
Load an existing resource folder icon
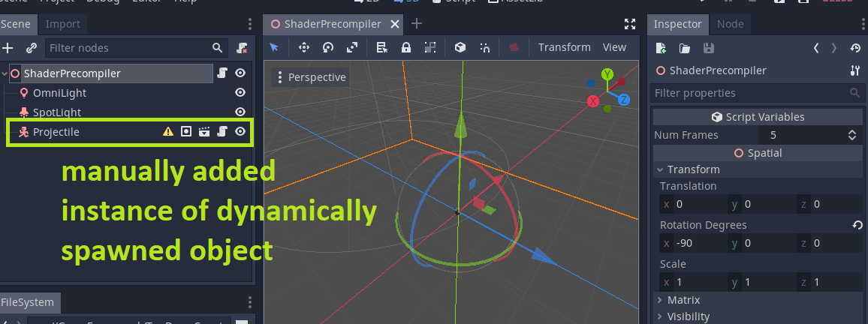[x=685, y=48]
